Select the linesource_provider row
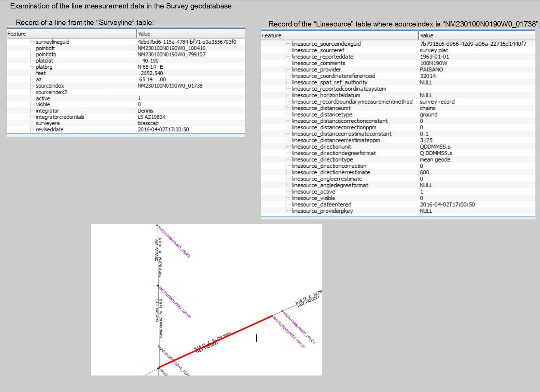The image size is (540, 392). point(398,69)
